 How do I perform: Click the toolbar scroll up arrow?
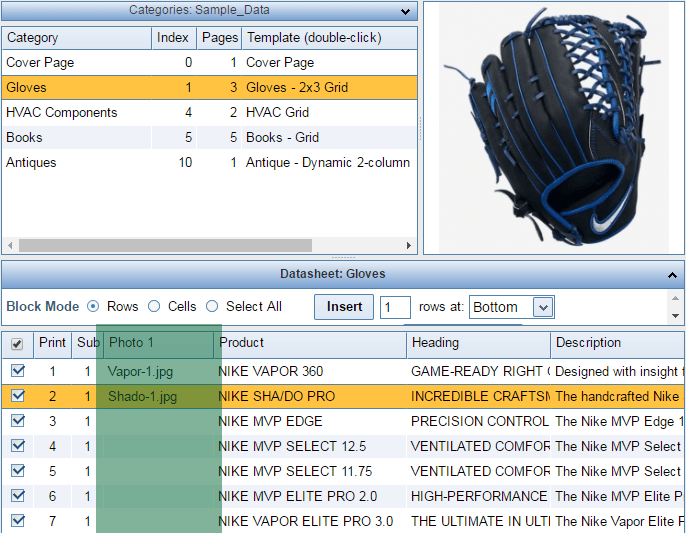[676, 298]
